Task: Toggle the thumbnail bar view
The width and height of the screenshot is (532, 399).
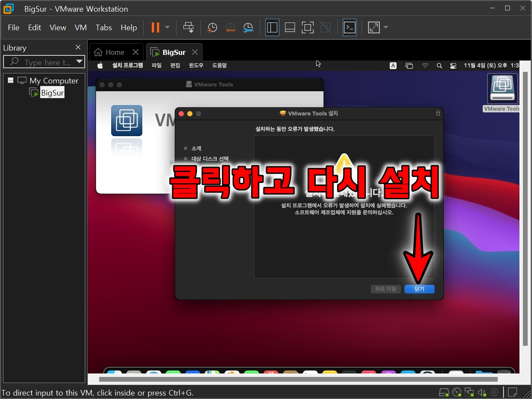Action: (290, 28)
